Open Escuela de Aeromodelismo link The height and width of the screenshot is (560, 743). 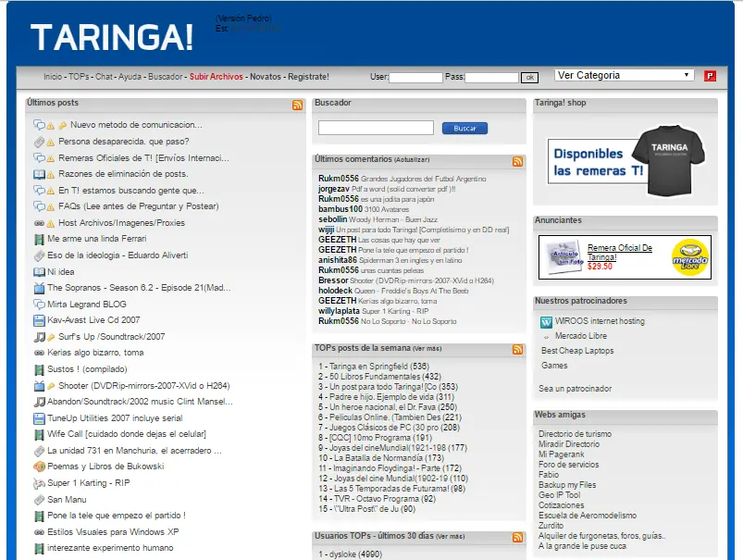pos(588,515)
